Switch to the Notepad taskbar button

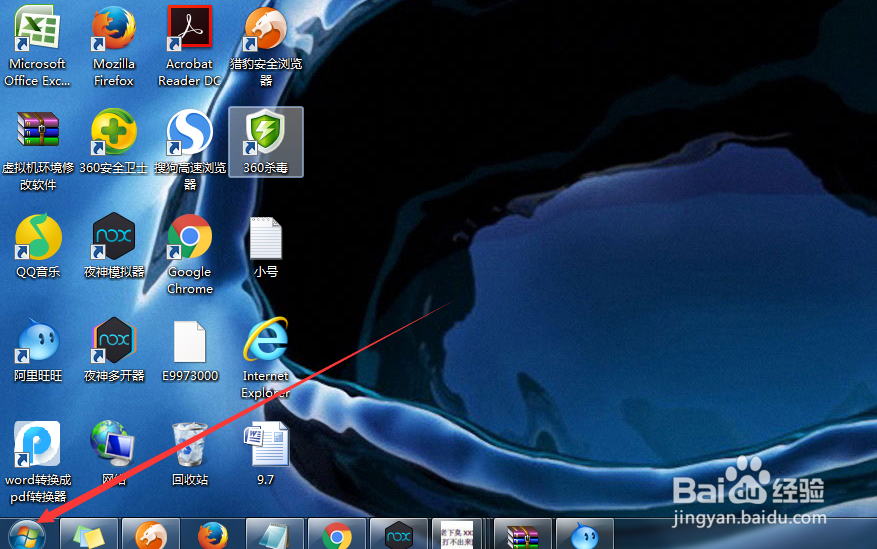tap(275, 534)
